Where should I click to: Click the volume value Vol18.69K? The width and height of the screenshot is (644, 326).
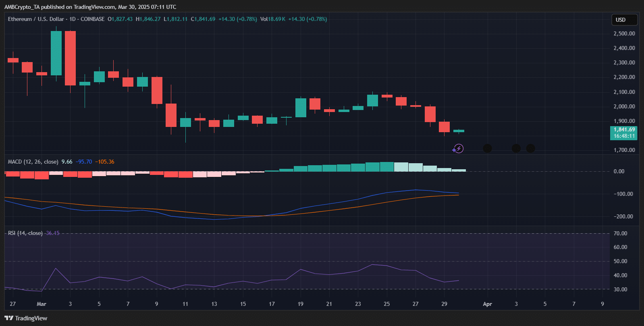click(x=273, y=19)
